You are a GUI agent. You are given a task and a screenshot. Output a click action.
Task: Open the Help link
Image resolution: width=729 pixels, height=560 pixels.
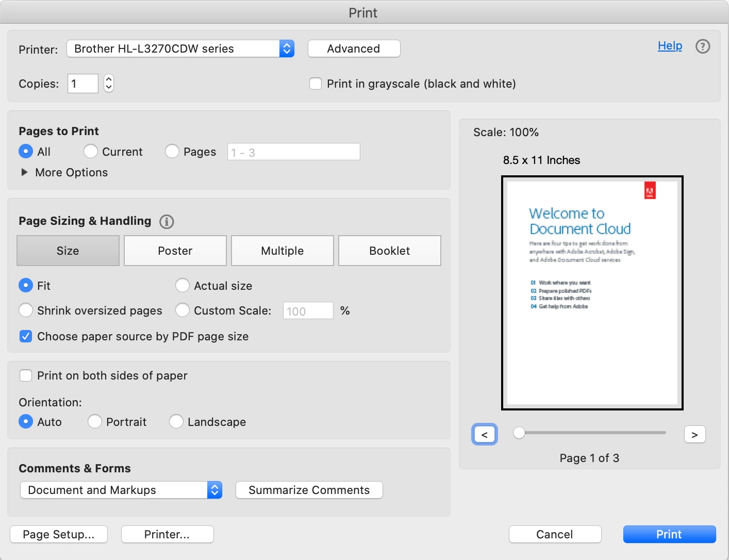(x=670, y=46)
